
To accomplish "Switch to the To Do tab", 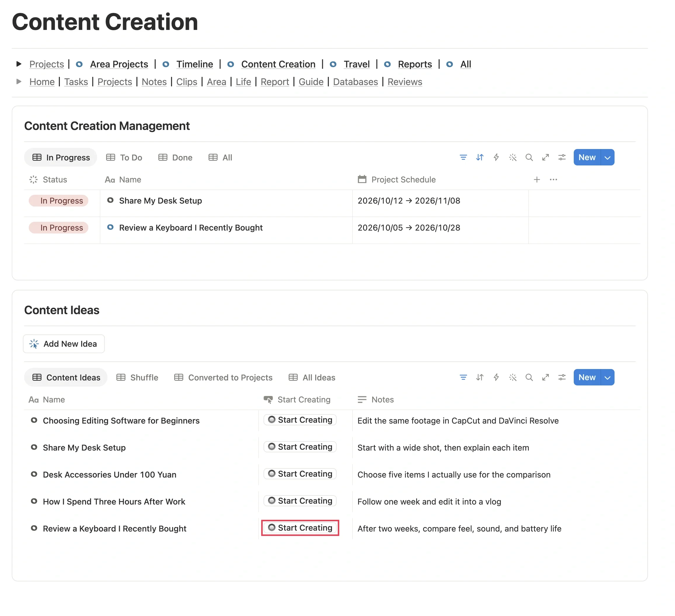I will tap(124, 158).
